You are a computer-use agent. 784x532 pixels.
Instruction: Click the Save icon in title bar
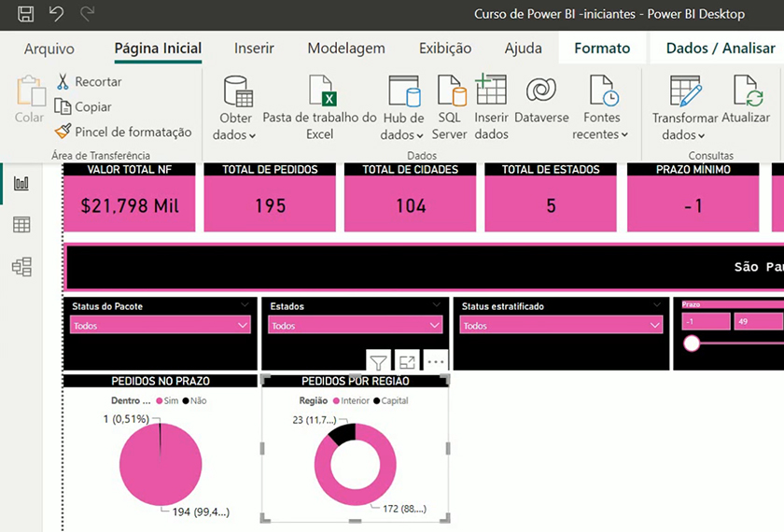tap(26, 14)
